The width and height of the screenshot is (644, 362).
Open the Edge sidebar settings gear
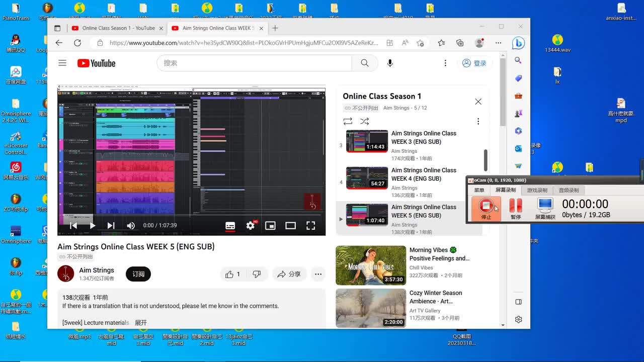click(x=518, y=319)
